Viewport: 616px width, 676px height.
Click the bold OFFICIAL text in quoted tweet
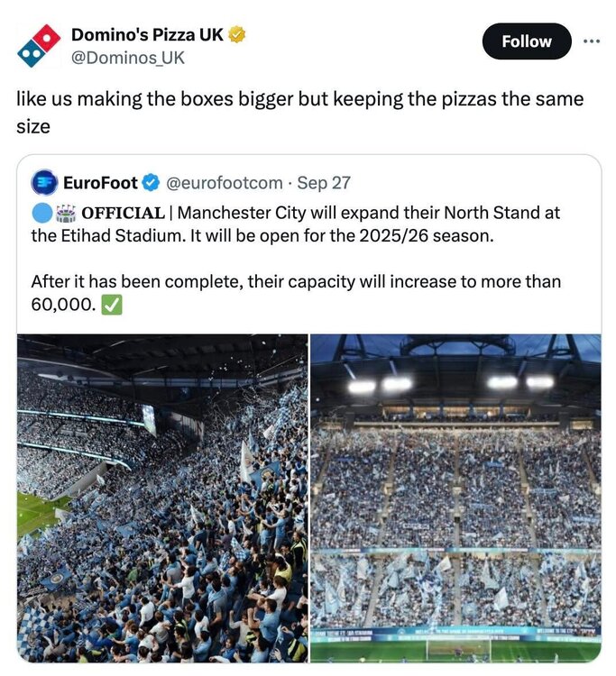point(123,213)
